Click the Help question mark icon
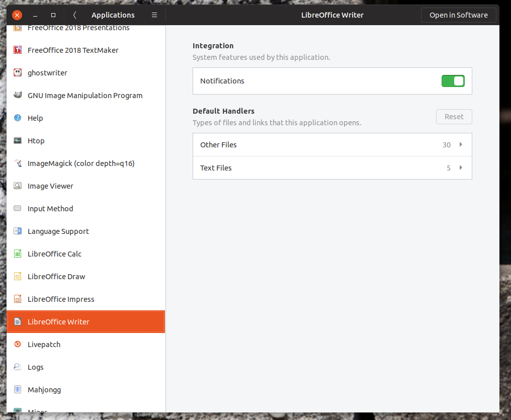The image size is (511, 420). (18, 118)
